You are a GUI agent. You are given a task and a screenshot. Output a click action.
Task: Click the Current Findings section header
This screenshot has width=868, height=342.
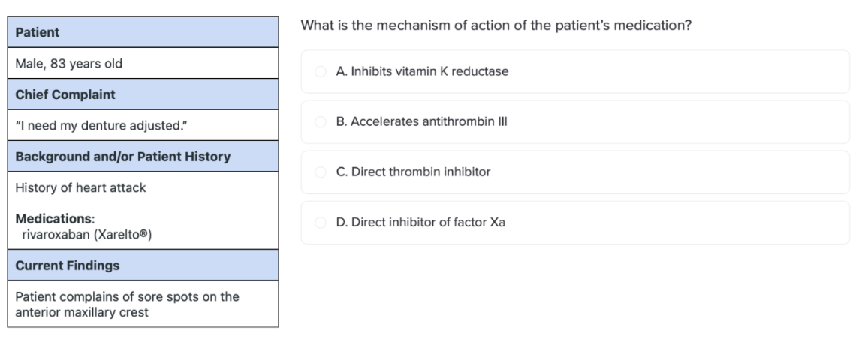tap(143, 265)
